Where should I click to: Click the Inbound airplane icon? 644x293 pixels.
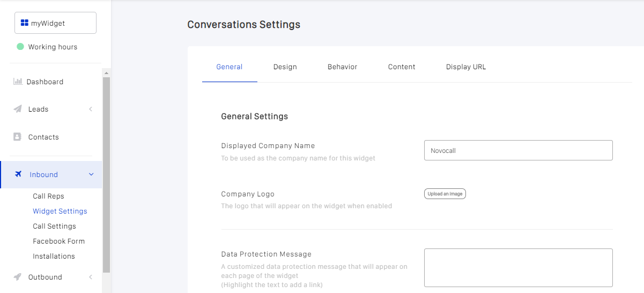[18, 174]
